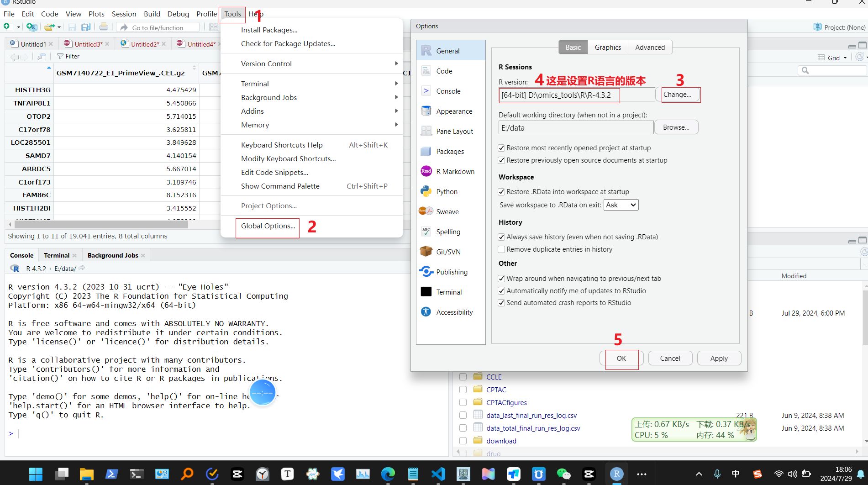Click OK in Options dialog

pos(621,358)
